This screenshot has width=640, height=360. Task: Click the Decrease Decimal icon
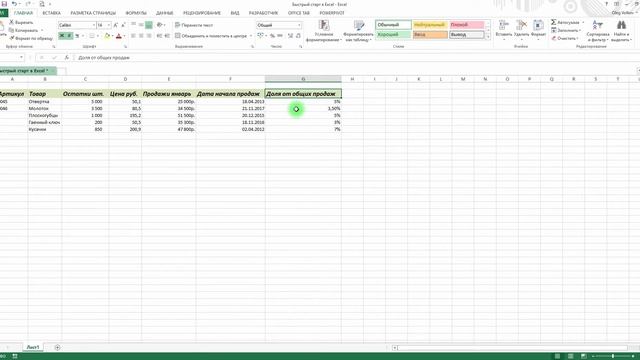click(298, 36)
